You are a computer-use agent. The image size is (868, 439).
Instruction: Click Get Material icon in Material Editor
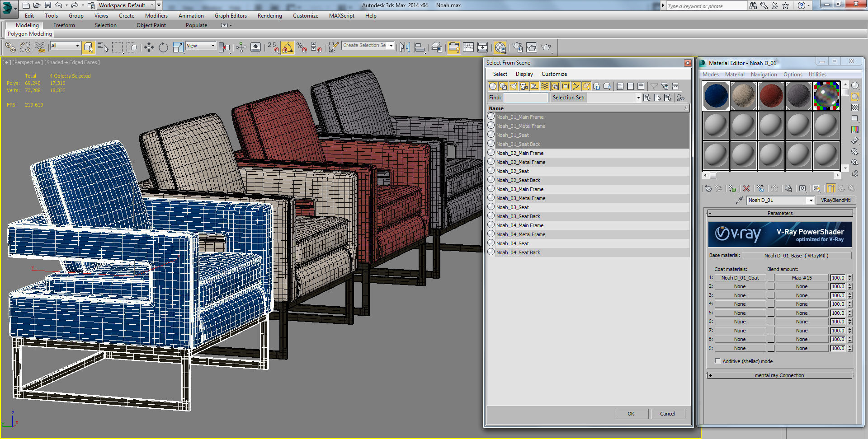tap(708, 188)
